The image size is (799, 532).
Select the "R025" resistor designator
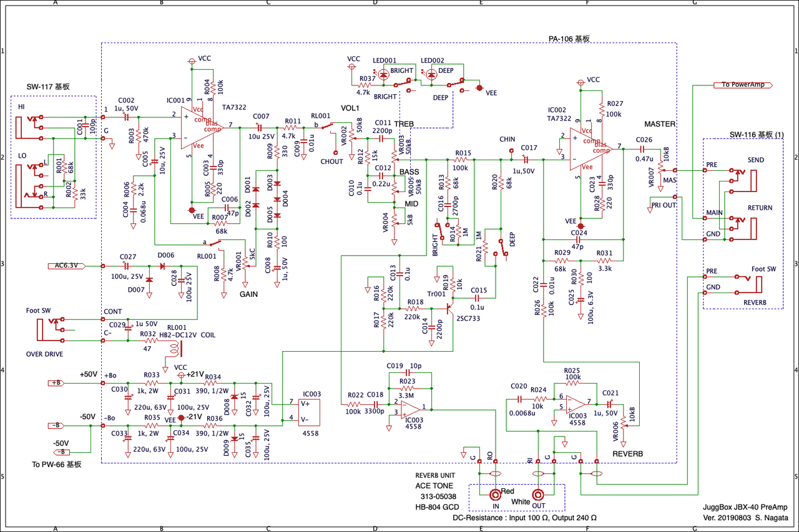[572, 370]
